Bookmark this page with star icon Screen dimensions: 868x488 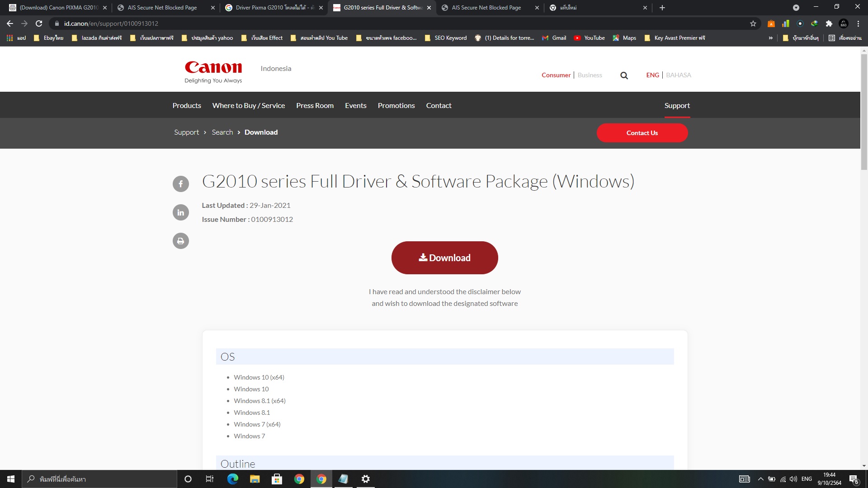tap(753, 23)
